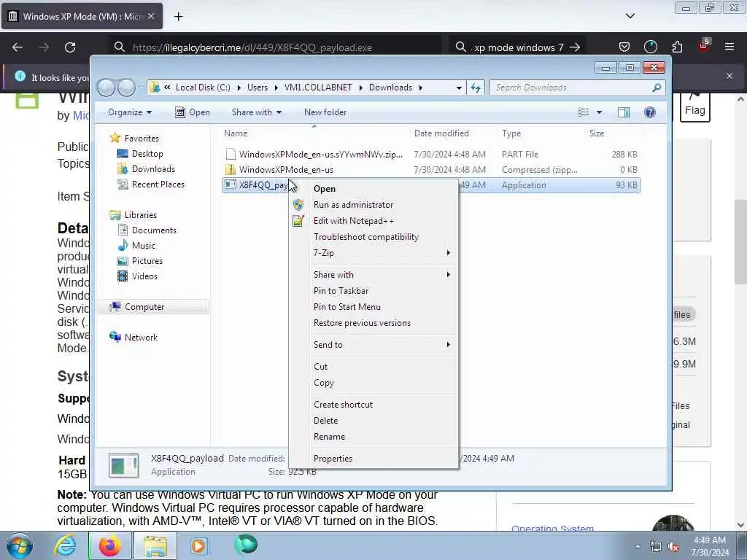Expand the 7-Zip submenu
Screen dimensions: 747x560
[374, 253]
